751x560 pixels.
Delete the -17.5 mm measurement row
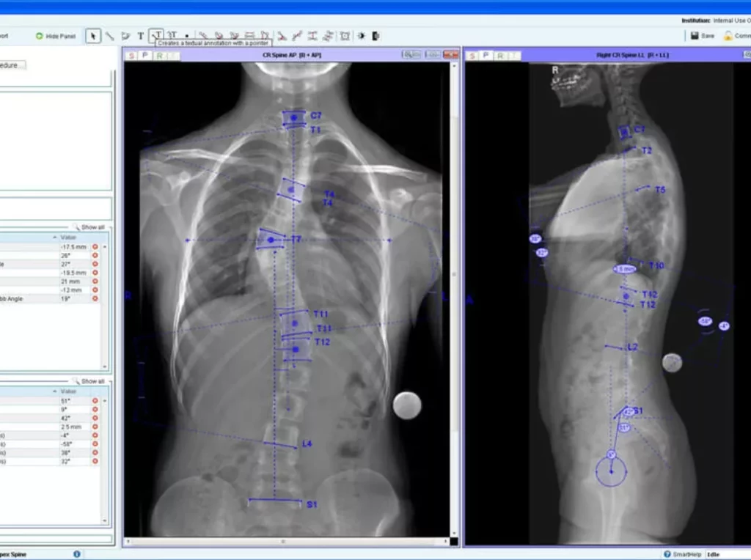click(95, 247)
